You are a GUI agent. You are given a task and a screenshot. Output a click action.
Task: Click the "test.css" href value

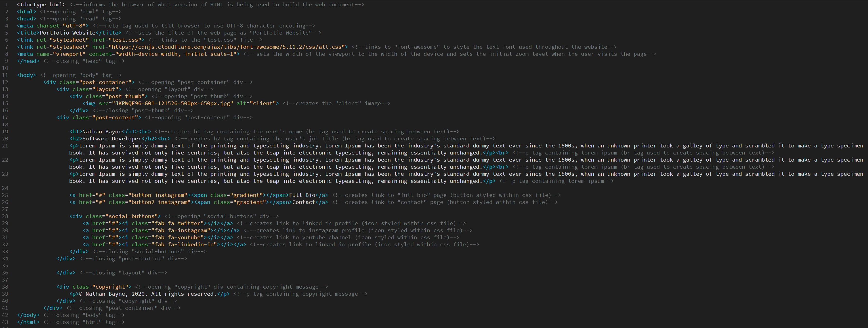tap(125, 40)
